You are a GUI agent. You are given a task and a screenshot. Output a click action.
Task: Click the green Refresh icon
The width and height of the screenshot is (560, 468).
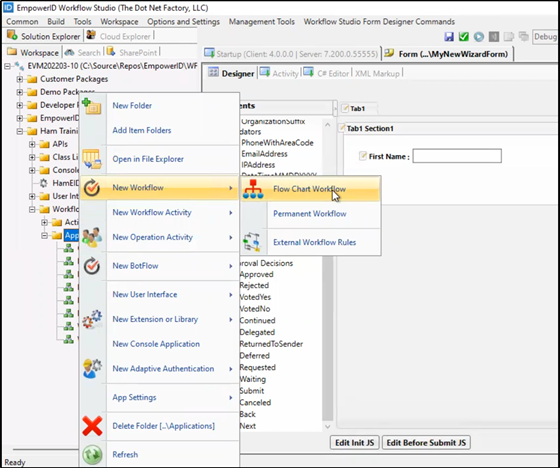pos(92,455)
